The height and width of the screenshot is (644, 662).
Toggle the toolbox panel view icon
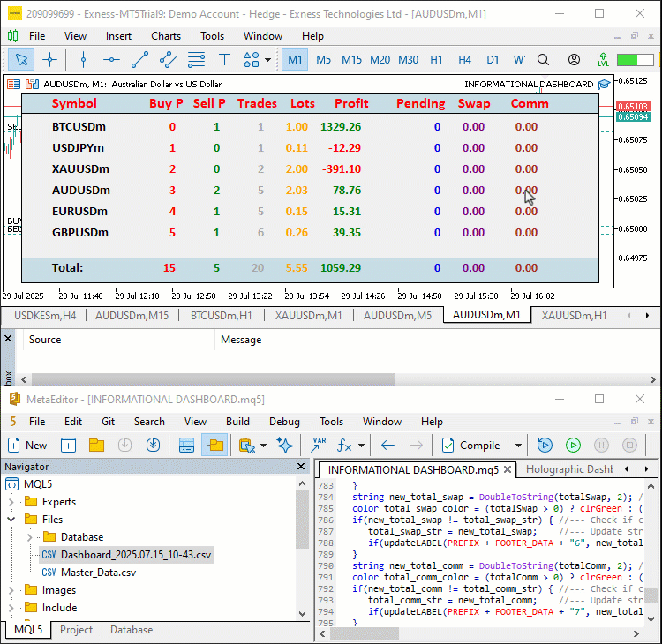(x=186, y=445)
